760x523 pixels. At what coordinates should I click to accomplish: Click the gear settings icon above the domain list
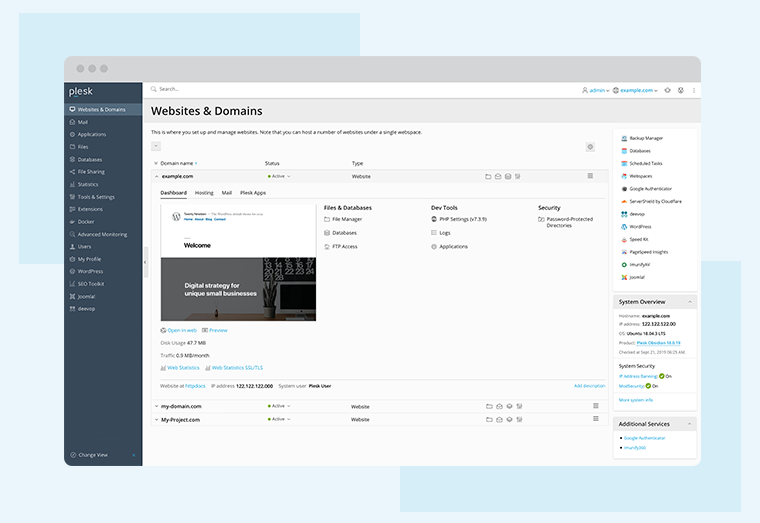[590, 147]
